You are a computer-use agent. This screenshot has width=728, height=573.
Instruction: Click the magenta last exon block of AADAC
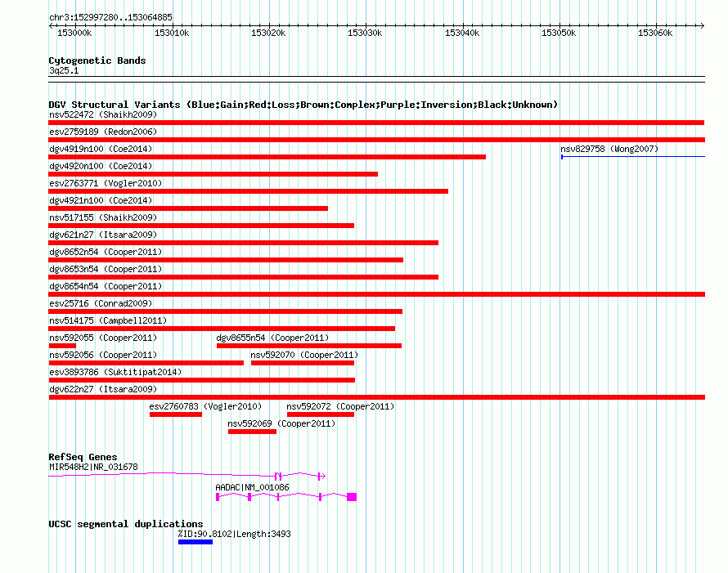click(352, 497)
